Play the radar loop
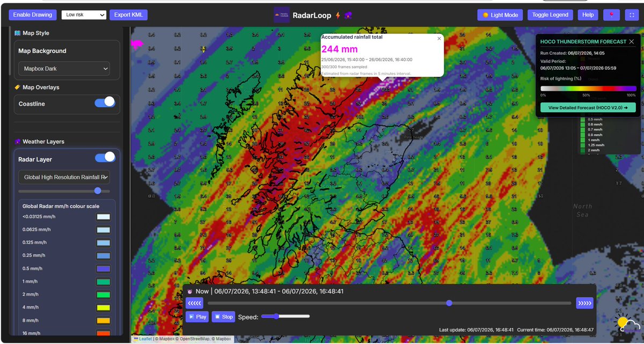644x344 pixels. click(197, 317)
